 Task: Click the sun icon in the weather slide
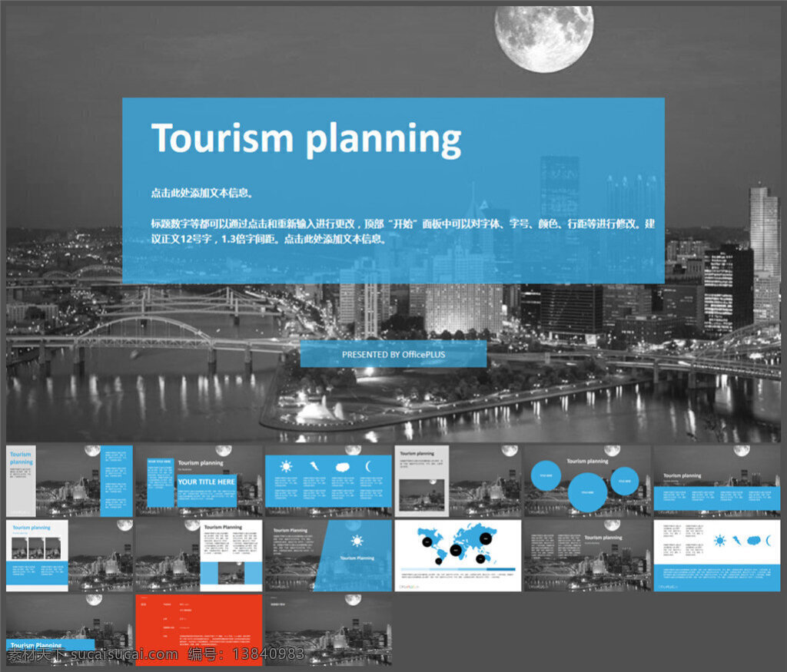[x=286, y=467]
